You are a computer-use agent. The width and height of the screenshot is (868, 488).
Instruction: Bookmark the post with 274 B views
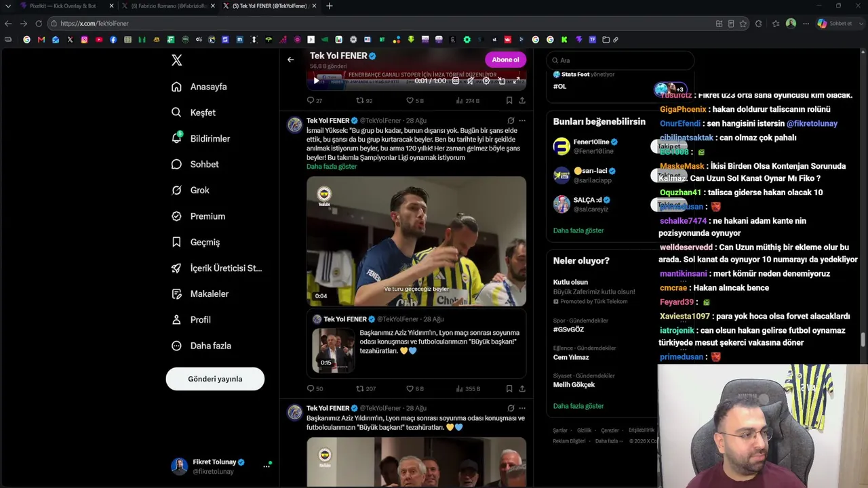click(509, 100)
